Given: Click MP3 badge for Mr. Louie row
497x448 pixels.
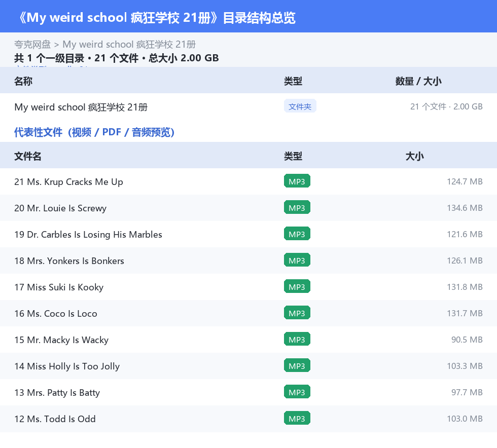Looking at the screenshot, I should [x=297, y=207].
